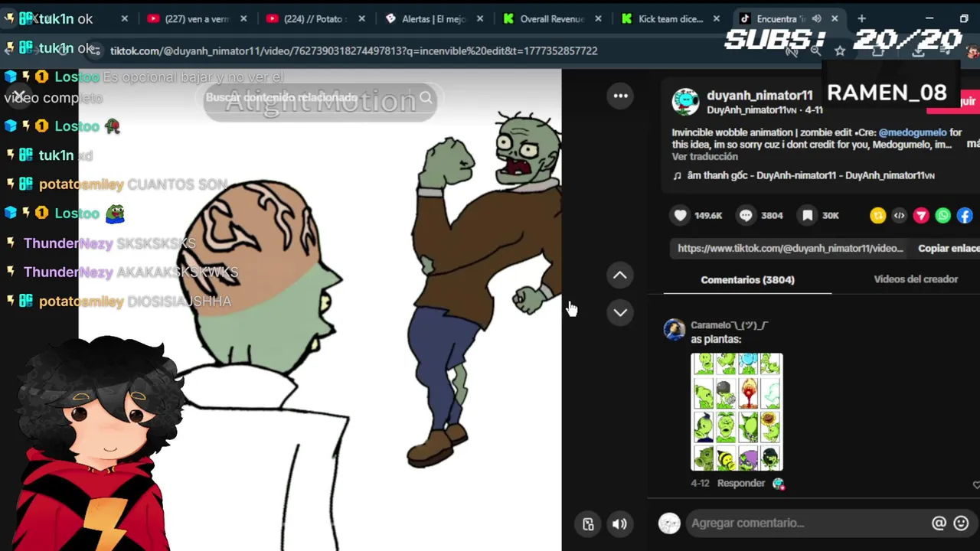Repost using the yellow repost icon
The image size is (980, 551).
click(877, 216)
